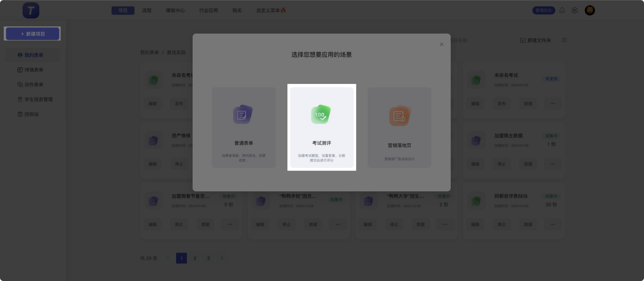
Task: Click 停止 on the 加盟商主数据 card
Action: tap(502, 164)
